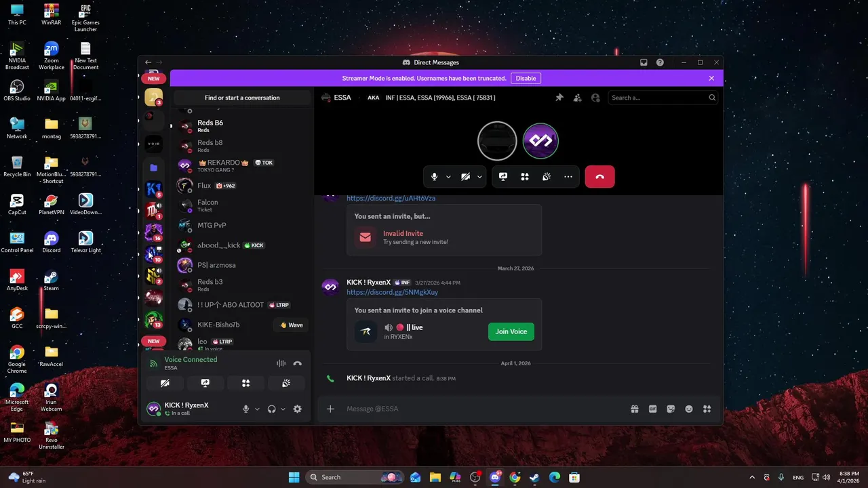This screenshot has height=488, width=868.
Task: Open soundboard from Voice Connected panel
Action: (286, 383)
